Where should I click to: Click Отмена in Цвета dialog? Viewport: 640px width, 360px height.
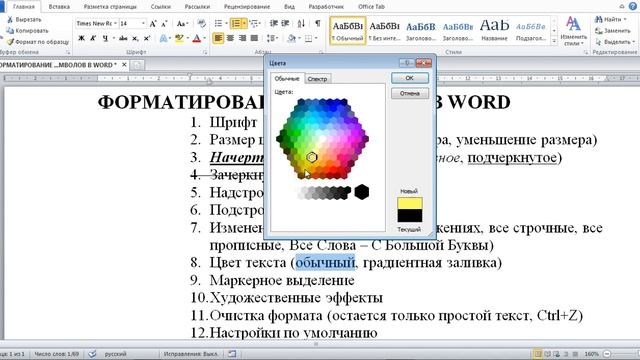coord(409,93)
